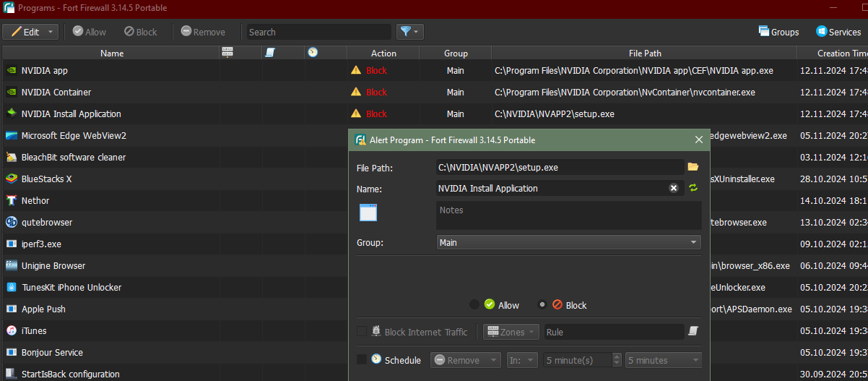Browse for file using folder icon
This screenshot has height=381, width=868.
pyautogui.click(x=693, y=167)
